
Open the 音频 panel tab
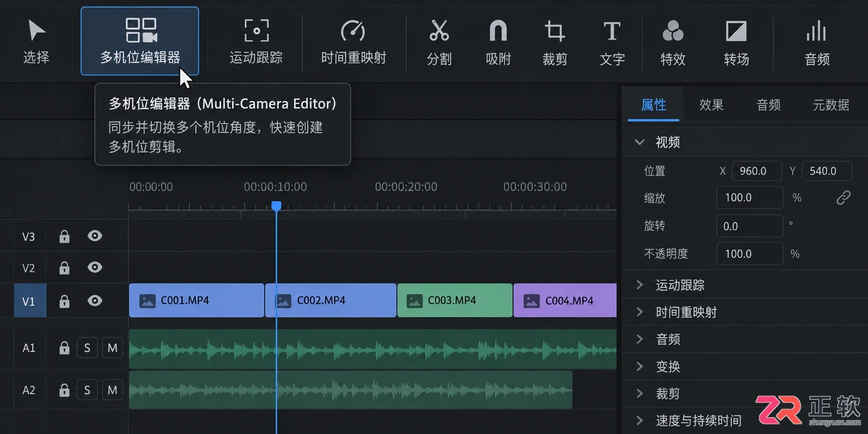point(769,105)
